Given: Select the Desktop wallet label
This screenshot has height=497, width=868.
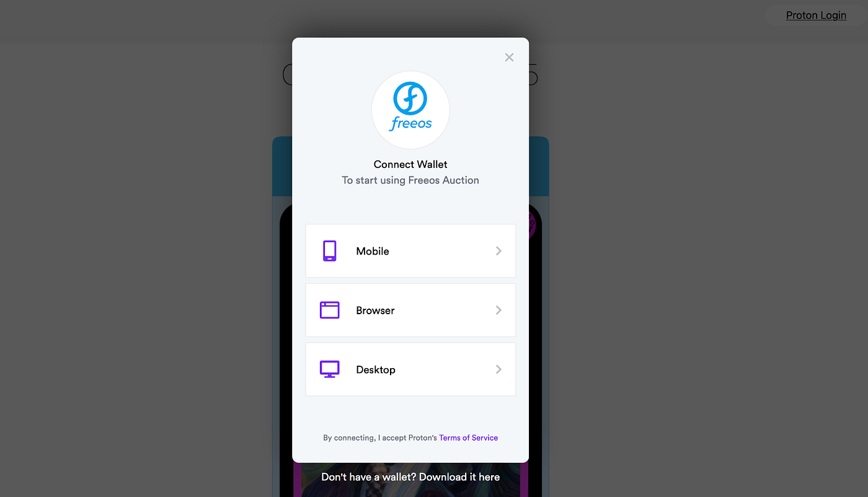Looking at the screenshot, I should click(x=376, y=369).
